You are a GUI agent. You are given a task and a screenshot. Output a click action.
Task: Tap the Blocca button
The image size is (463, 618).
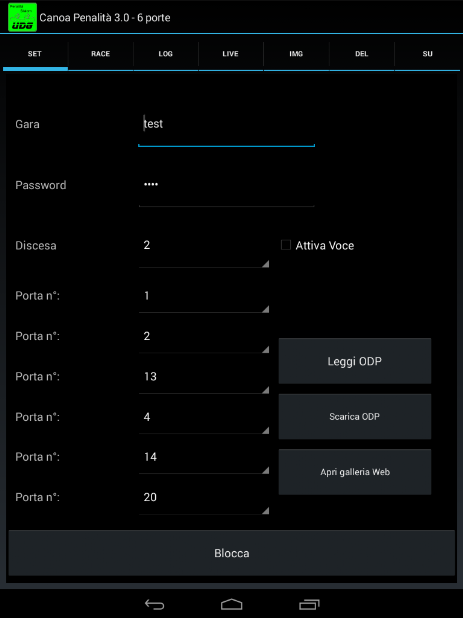tap(232, 553)
